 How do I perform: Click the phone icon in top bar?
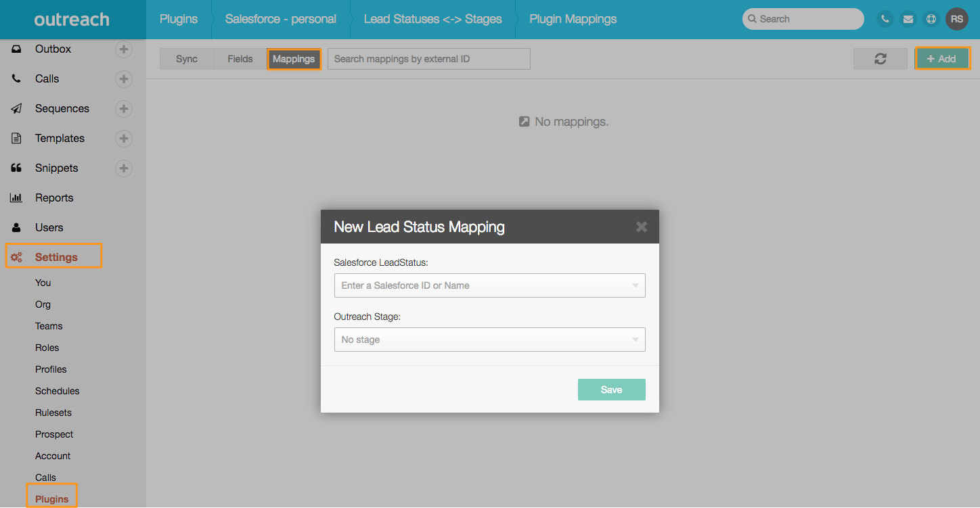pyautogui.click(x=885, y=19)
